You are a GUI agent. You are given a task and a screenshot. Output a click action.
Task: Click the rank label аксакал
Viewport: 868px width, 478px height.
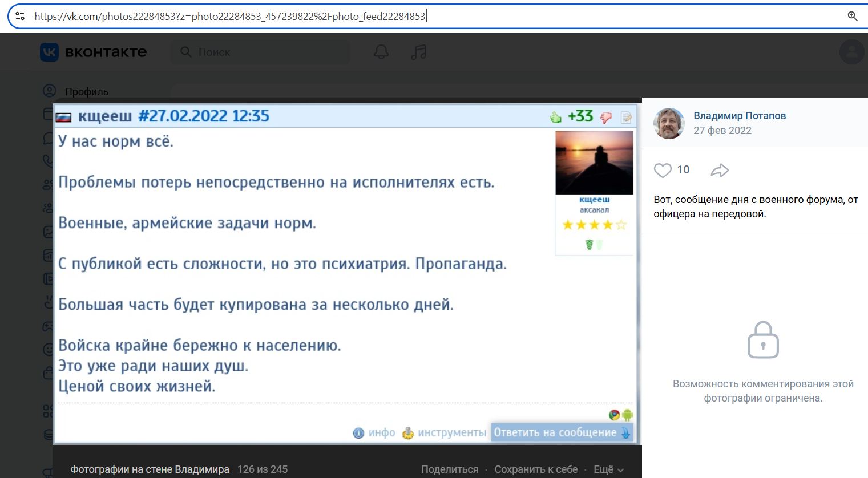[594, 210]
